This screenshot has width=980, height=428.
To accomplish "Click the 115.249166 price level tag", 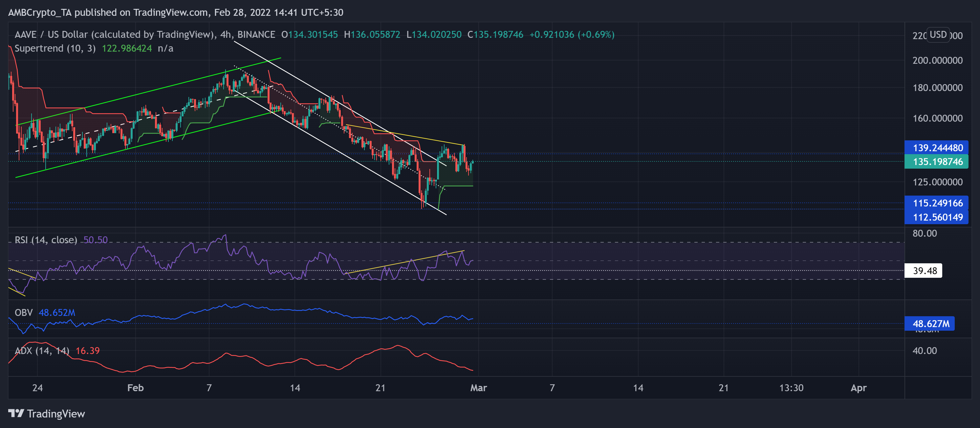I will coord(937,203).
